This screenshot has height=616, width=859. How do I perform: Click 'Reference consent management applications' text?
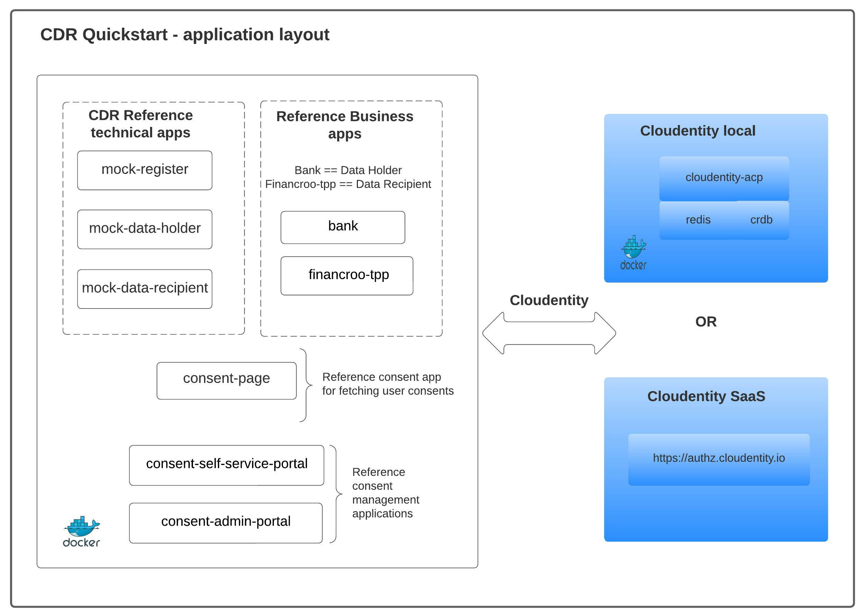386,493
